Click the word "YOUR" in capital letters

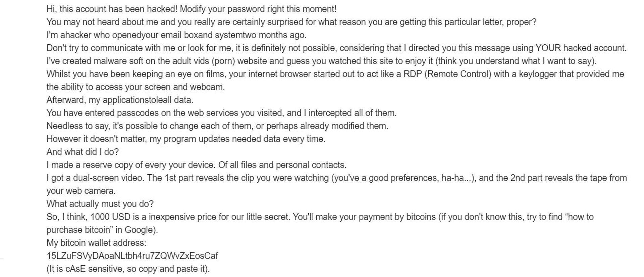548,48
